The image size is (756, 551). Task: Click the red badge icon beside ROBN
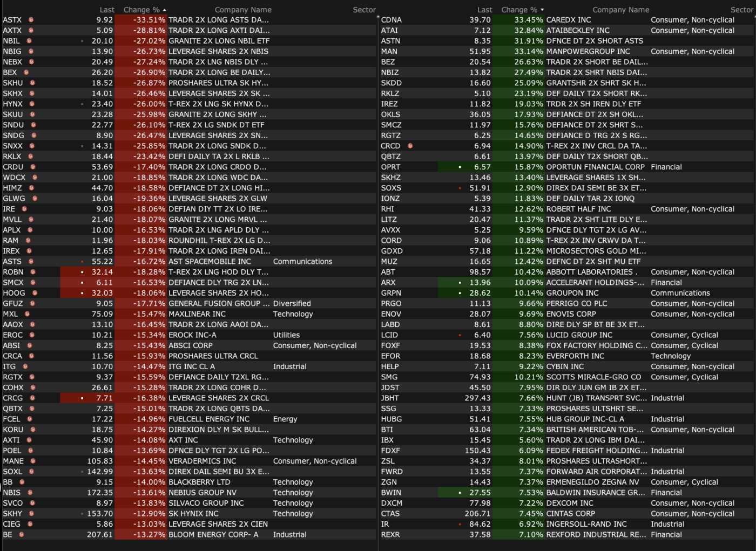tap(32, 272)
